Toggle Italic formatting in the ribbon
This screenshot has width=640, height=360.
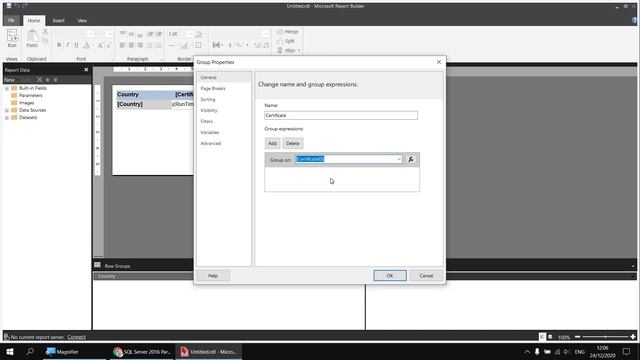click(68, 45)
